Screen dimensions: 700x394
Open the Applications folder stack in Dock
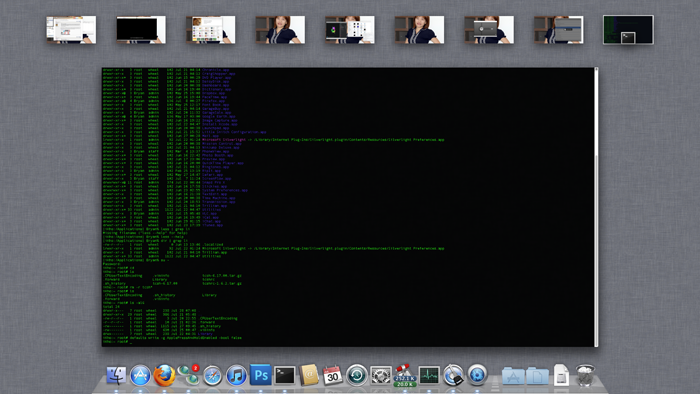[x=513, y=376]
